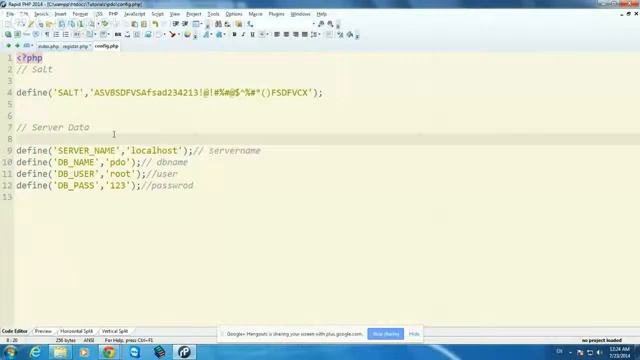Switch to Vertical Split view
This screenshot has width=640, height=360.
(115, 331)
